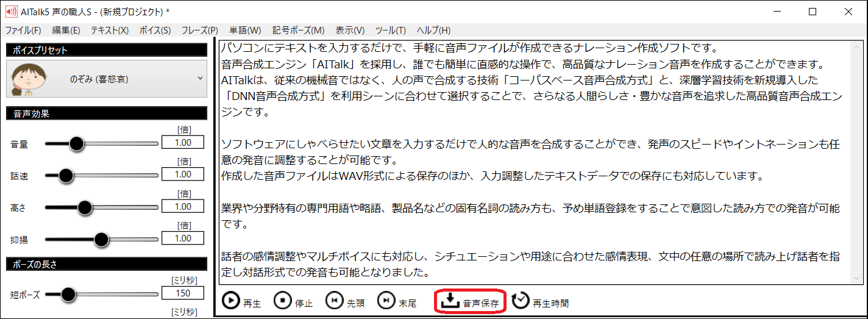Open the ツール(T) menu

click(391, 30)
